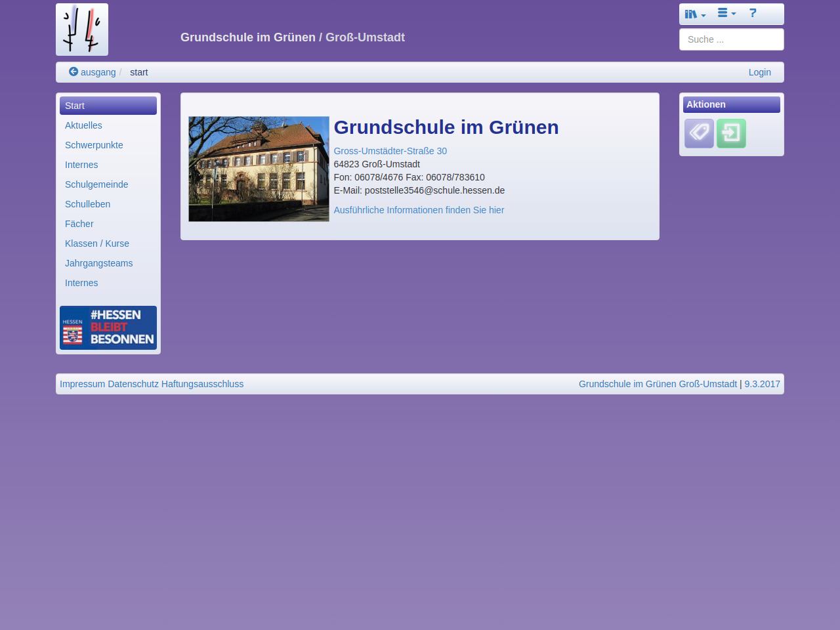Open the Hessen bleibt besonnen banner
Image resolution: width=840 pixels, height=630 pixels.
pyautogui.click(x=108, y=327)
